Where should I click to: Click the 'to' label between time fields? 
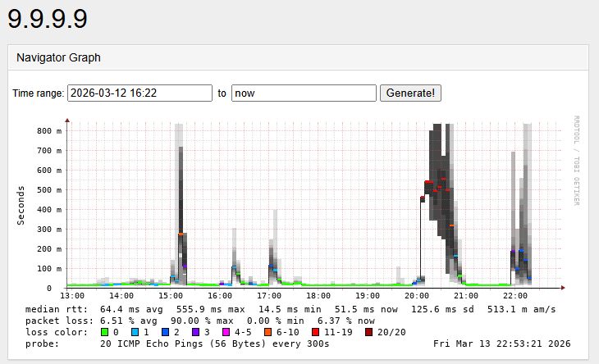[222, 93]
